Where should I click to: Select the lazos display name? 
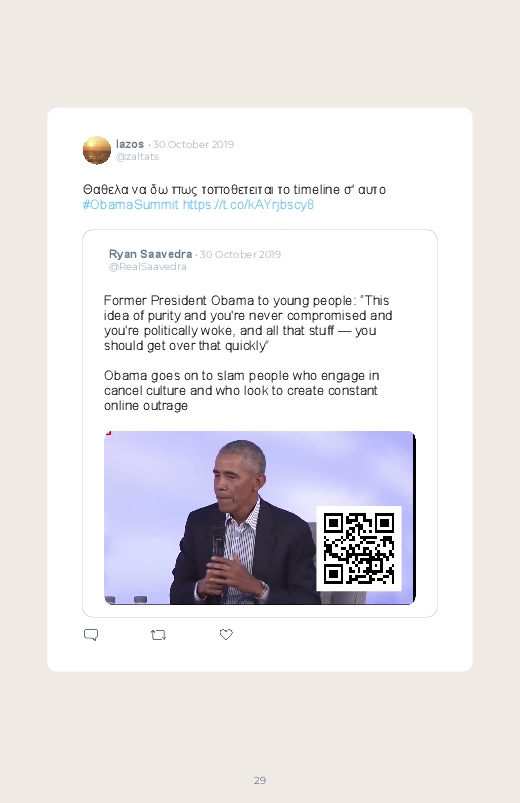coord(130,144)
